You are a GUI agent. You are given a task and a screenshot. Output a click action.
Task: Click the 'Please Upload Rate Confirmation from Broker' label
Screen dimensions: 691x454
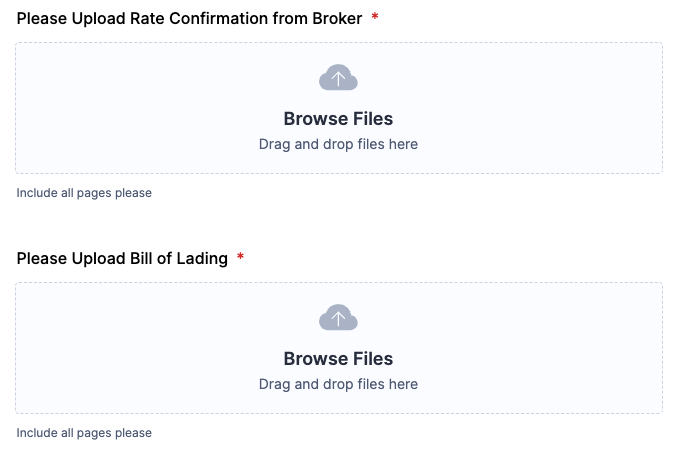(x=189, y=19)
